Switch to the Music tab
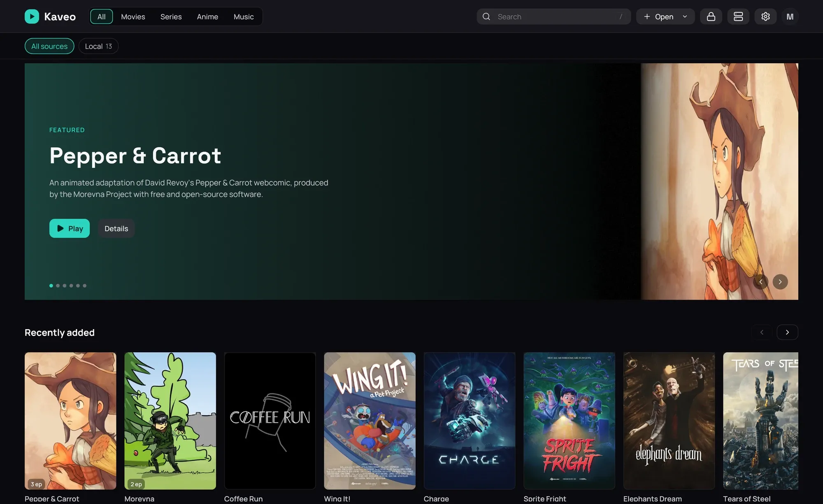The width and height of the screenshot is (823, 504). pos(244,16)
